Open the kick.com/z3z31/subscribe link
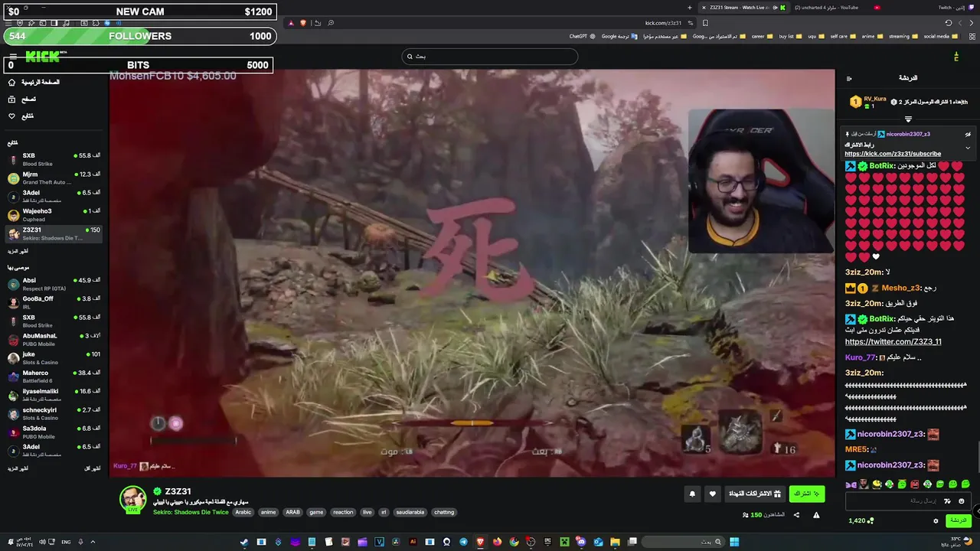 point(893,154)
